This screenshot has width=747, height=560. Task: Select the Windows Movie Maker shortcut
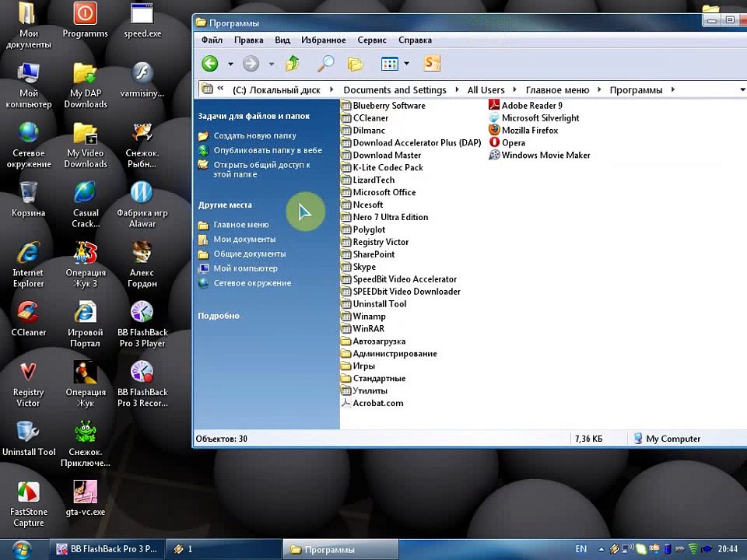coord(540,155)
